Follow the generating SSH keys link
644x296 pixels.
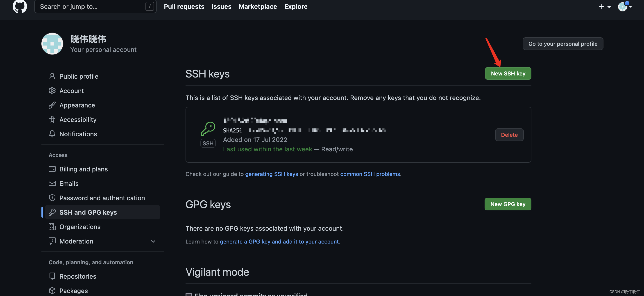(x=271, y=174)
